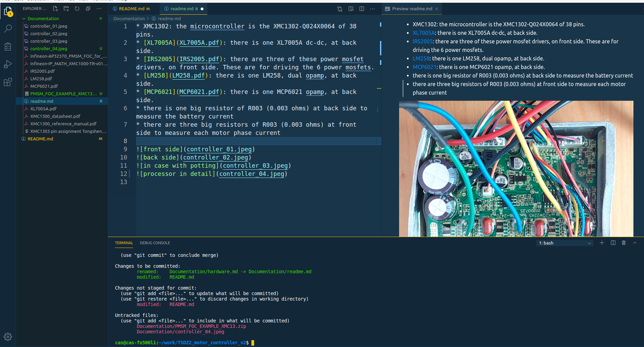The image size is (644, 347).
Task: Open editor more actions ellipsis
Action: coord(372,9)
